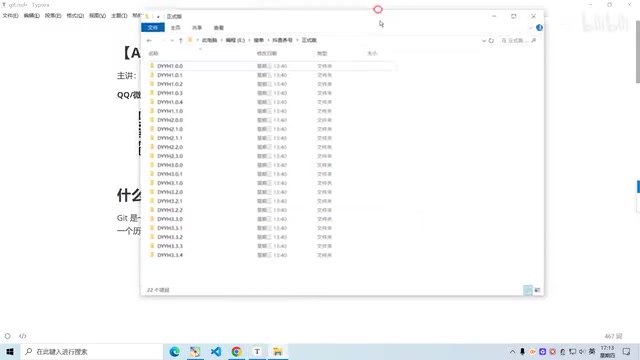
Task: Click the 467 词 word count in Typora
Action: [613, 336]
